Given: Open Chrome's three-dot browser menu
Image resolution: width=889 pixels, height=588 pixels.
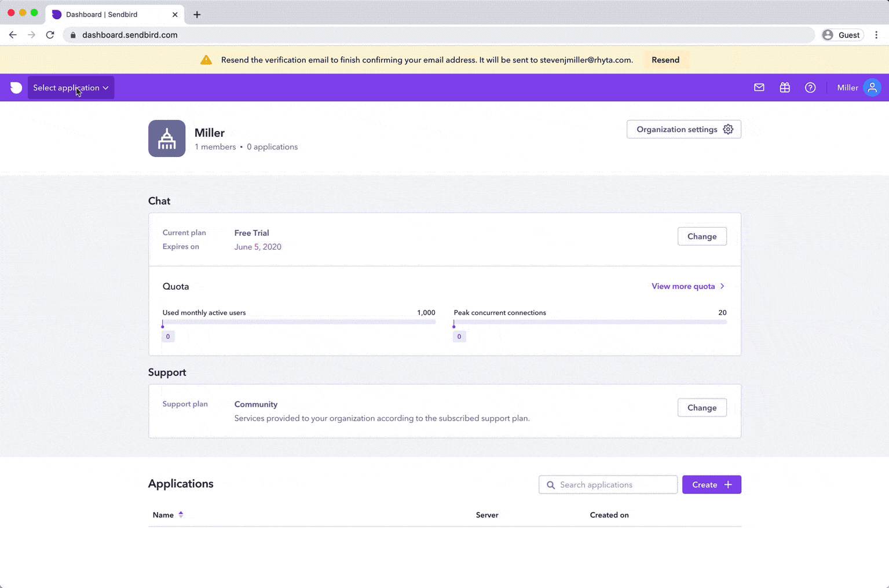Looking at the screenshot, I should (x=876, y=35).
